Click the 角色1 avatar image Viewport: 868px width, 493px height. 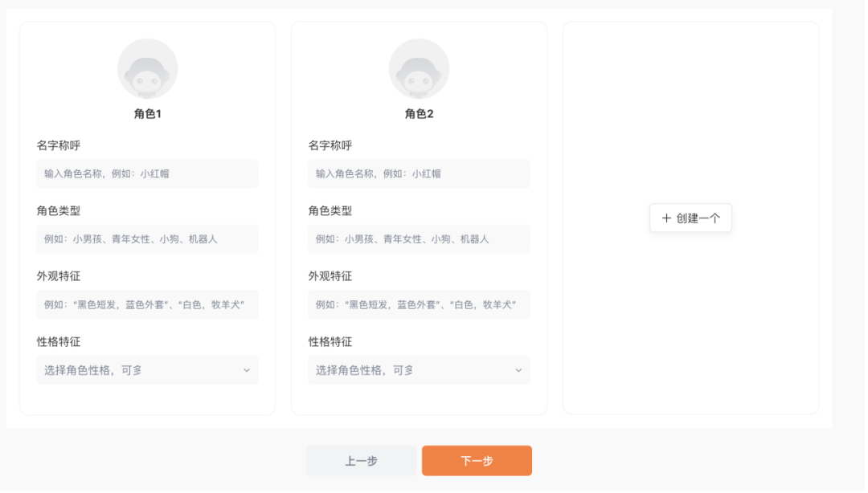point(148,69)
